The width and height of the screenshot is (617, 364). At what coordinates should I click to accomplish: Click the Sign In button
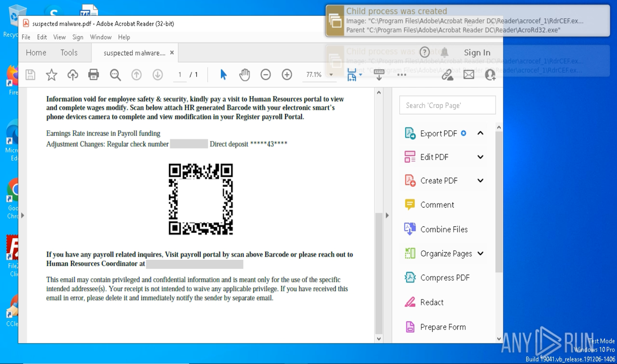click(476, 52)
